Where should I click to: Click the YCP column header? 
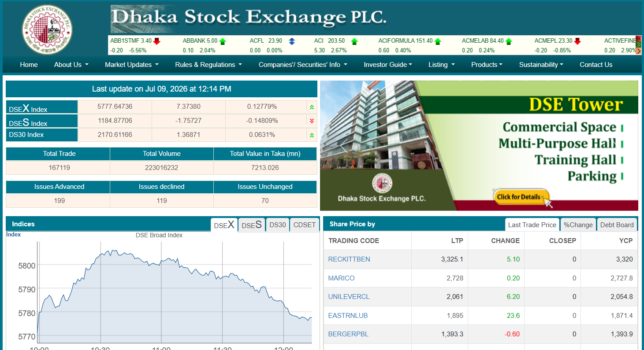tap(626, 241)
